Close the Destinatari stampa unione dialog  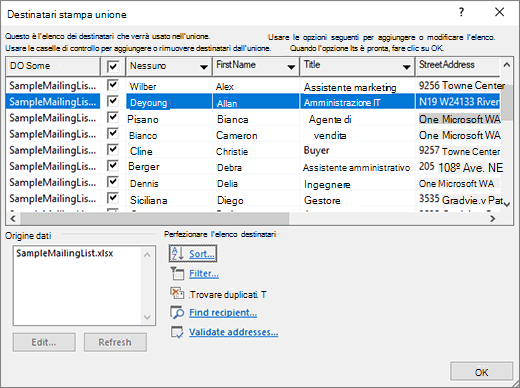click(x=499, y=12)
